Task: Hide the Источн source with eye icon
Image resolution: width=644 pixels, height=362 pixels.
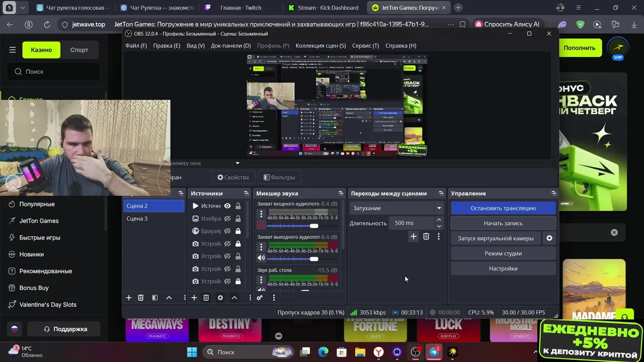Action: (227, 206)
